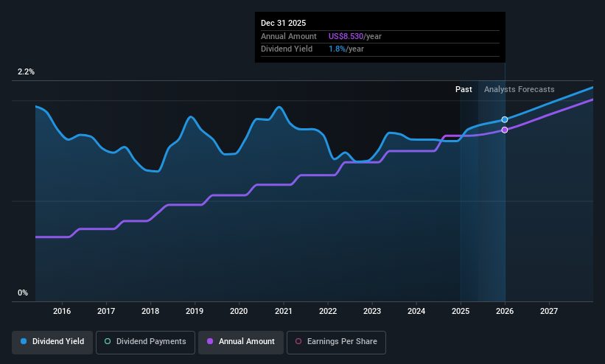Click the 2017 x-axis label
Viewport: 605px width, 364px height.
point(106,311)
